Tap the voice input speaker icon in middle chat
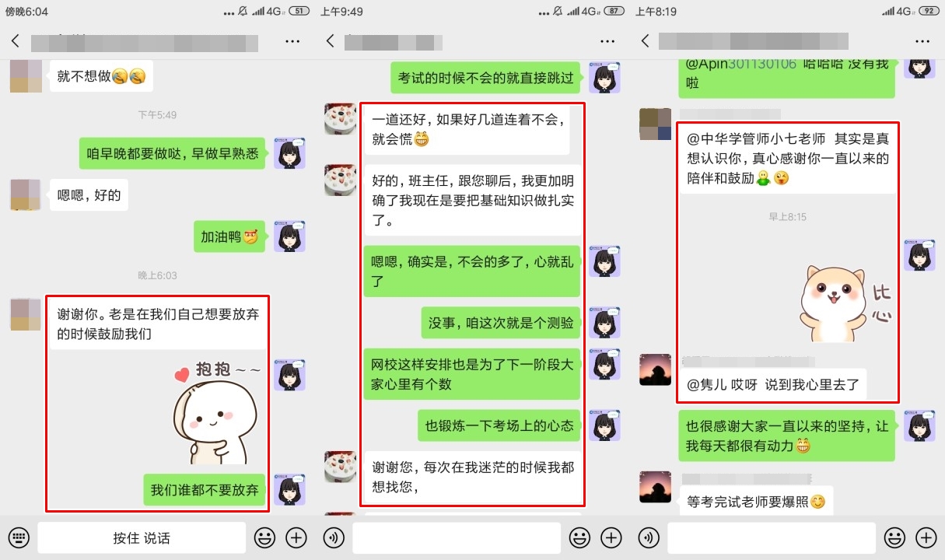Image resolution: width=945 pixels, height=560 pixels. 334,537
